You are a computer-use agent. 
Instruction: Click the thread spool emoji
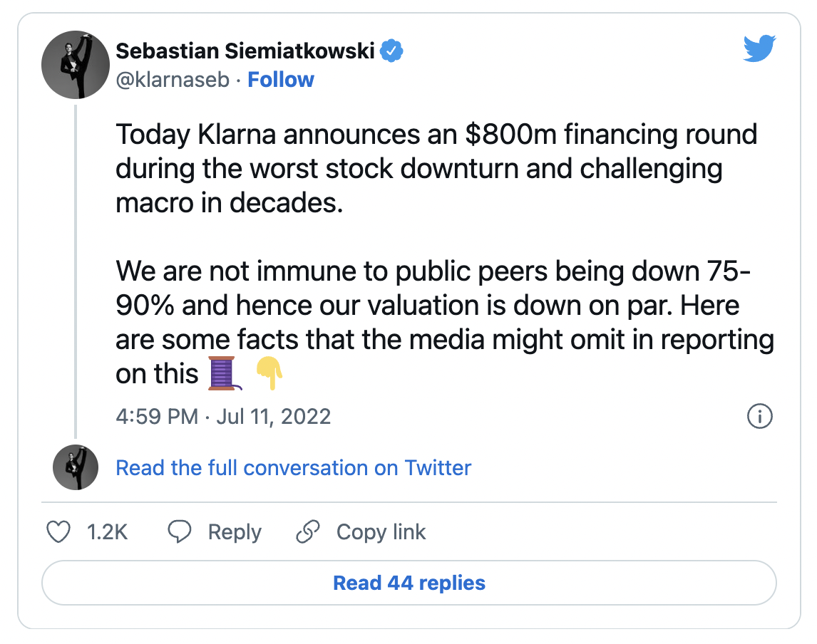coord(225,373)
